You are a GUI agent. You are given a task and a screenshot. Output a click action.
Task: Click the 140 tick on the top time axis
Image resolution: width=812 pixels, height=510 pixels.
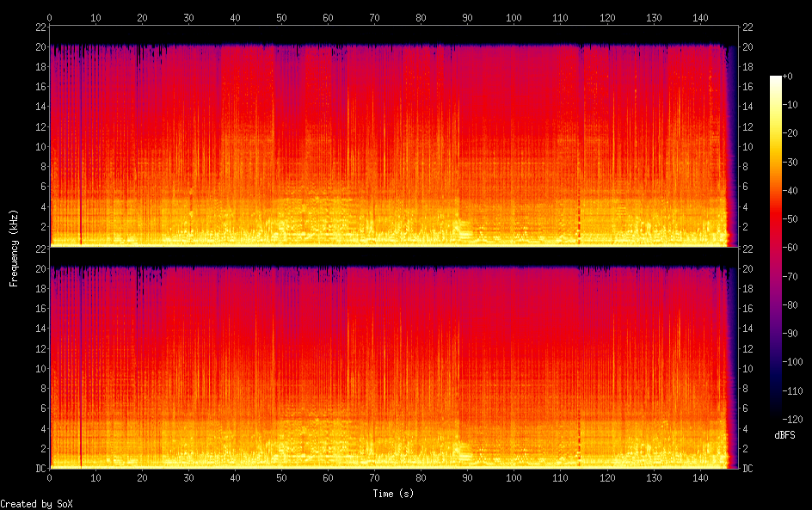tap(699, 17)
